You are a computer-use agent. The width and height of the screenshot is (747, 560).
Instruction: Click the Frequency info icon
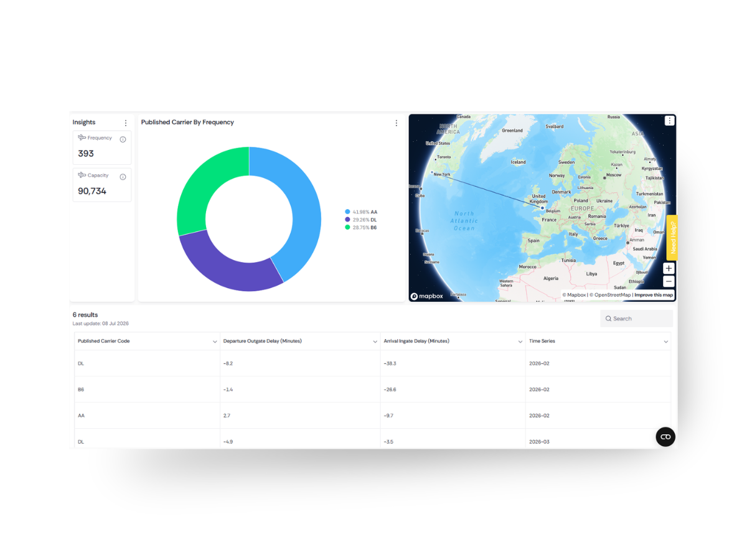[123, 139]
